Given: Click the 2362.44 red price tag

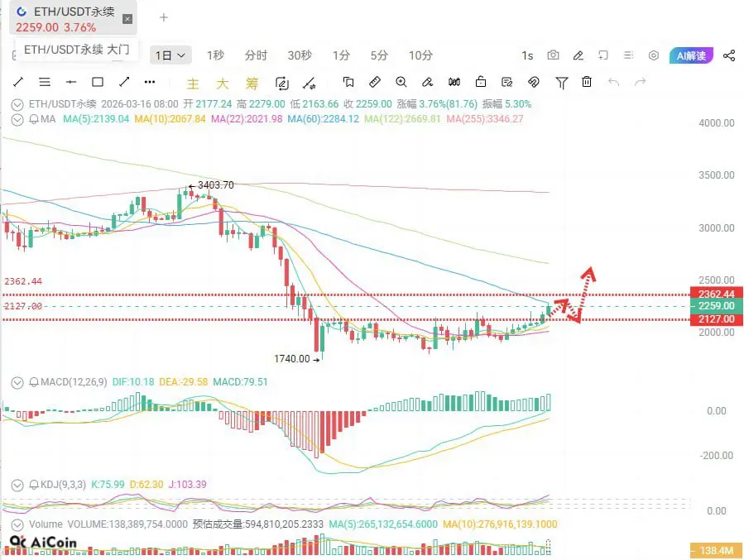Looking at the screenshot, I should pyautogui.click(x=716, y=294).
